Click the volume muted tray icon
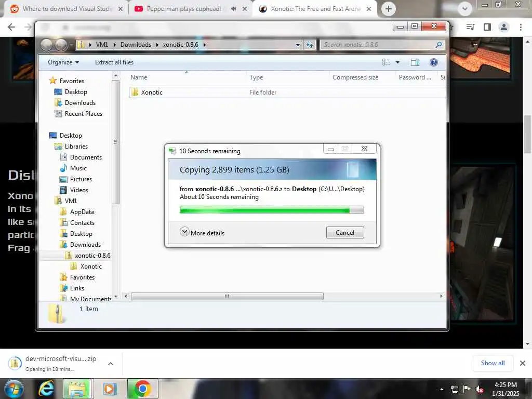The width and height of the screenshot is (532, 399). [x=480, y=389]
